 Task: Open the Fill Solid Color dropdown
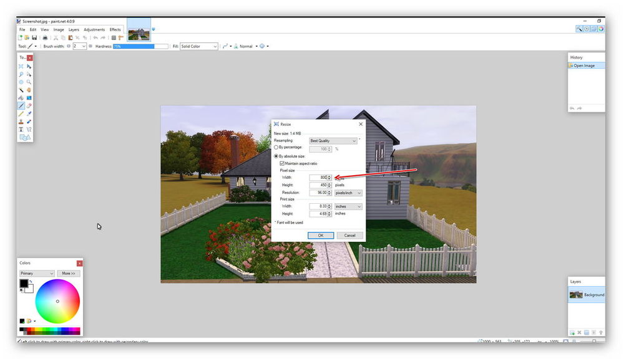point(199,46)
